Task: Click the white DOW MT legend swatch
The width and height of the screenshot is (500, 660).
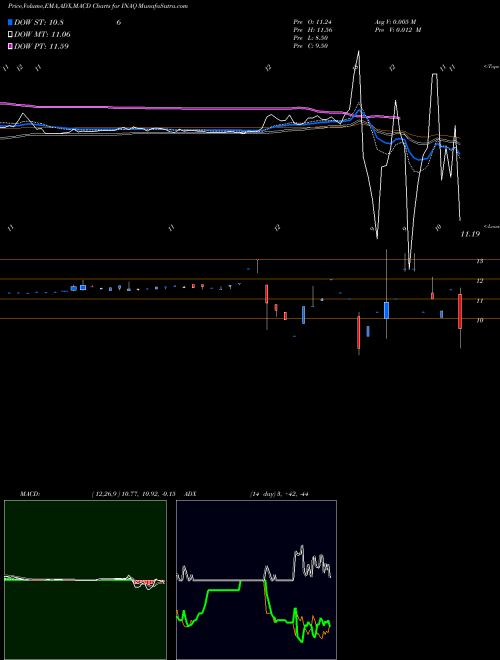Action: (10, 35)
